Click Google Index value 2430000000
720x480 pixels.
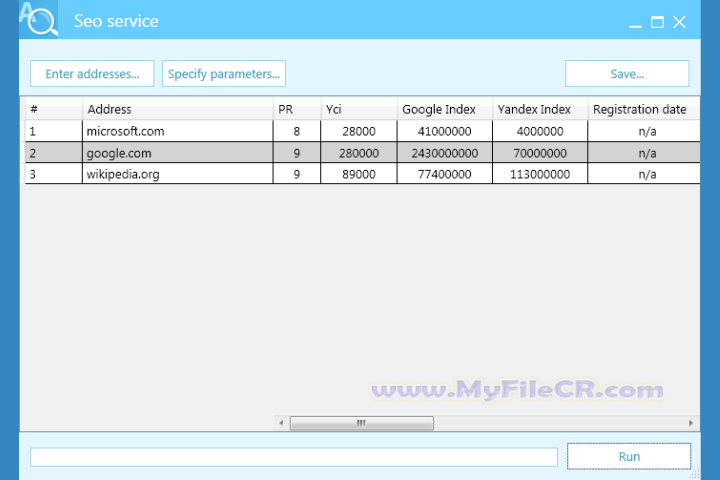[444, 152]
